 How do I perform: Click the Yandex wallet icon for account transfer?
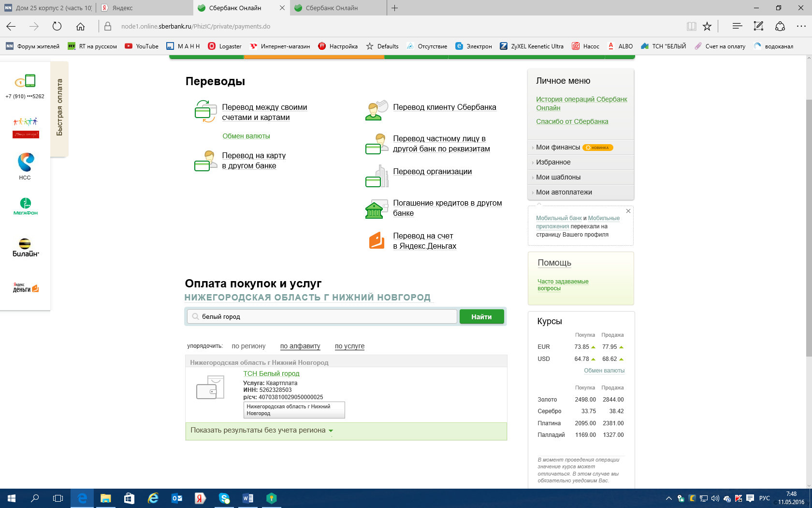point(376,240)
